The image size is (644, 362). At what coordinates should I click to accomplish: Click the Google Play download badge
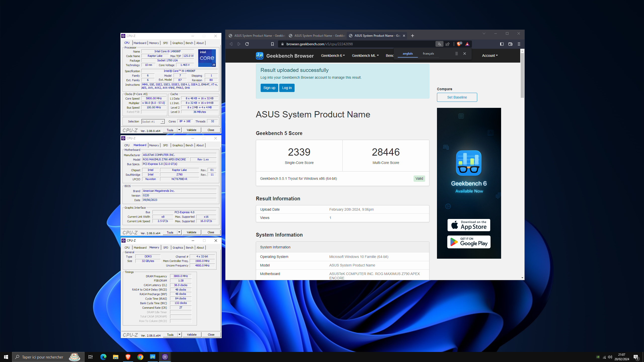[x=469, y=242]
